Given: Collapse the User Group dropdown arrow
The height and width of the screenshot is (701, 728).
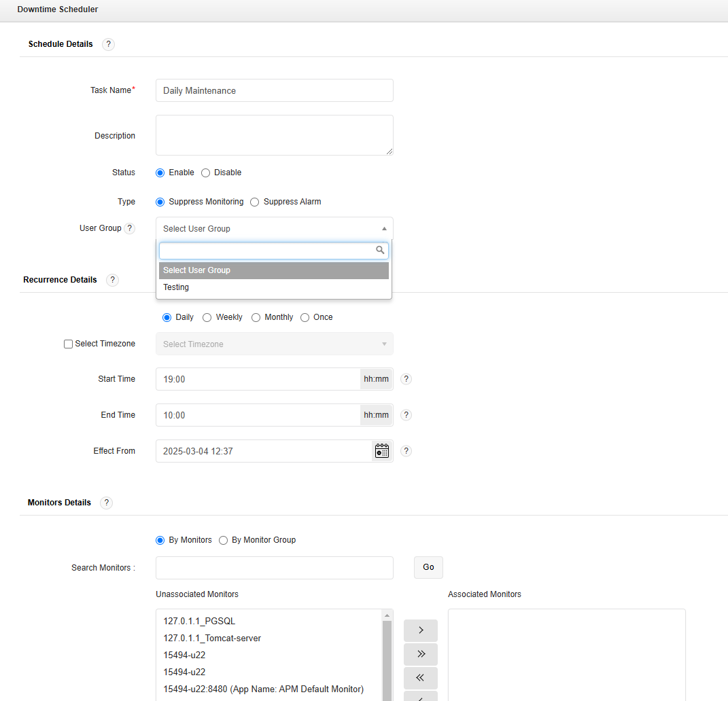Looking at the screenshot, I should coord(384,228).
